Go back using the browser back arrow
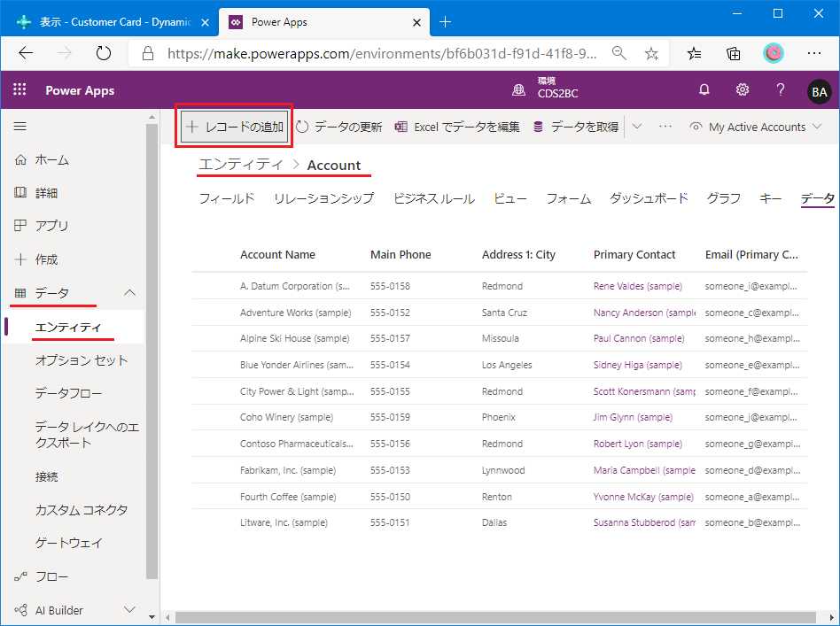The image size is (840, 626). (26, 52)
